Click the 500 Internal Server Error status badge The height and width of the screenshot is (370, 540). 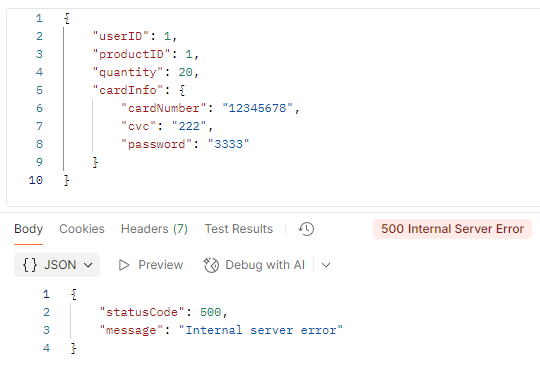[453, 229]
